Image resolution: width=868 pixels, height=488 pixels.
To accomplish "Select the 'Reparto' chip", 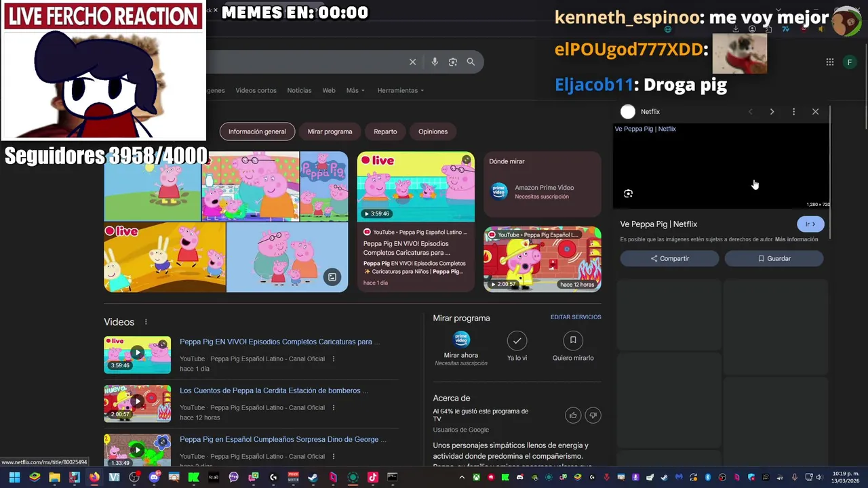I will point(385,131).
